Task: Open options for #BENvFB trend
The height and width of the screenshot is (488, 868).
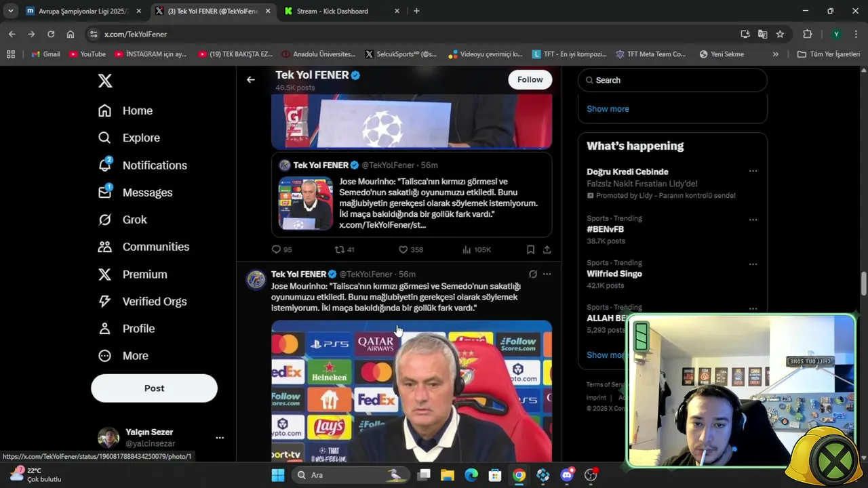Action: (x=753, y=220)
